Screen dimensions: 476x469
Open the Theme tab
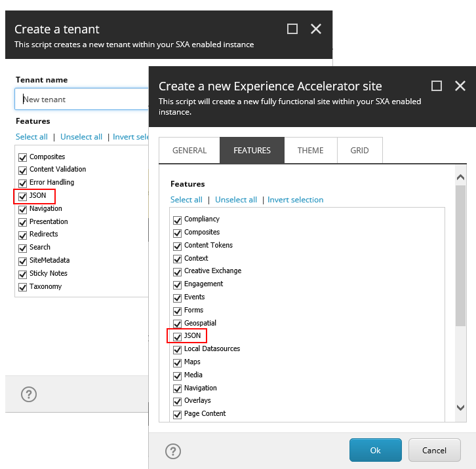(310, 150)
